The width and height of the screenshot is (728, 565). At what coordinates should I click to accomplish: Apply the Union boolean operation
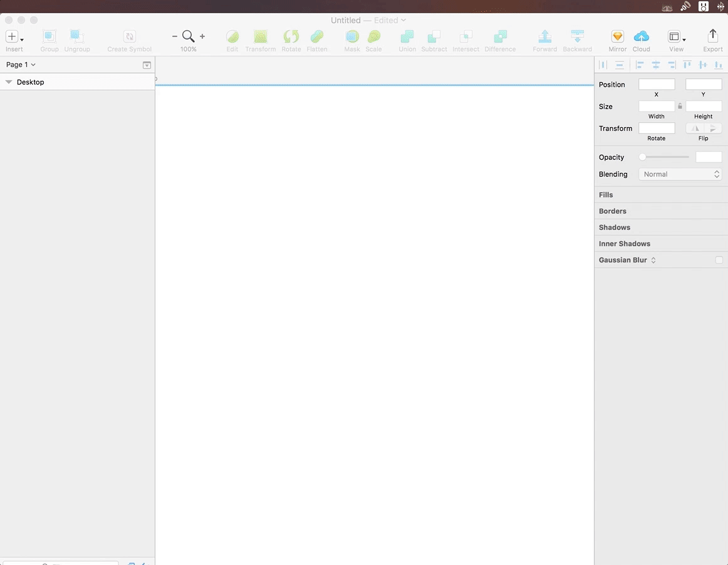[407, 36]
